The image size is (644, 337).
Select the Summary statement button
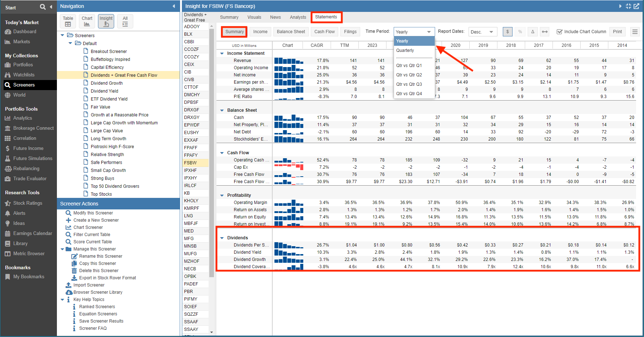click(x=234, y=32)
